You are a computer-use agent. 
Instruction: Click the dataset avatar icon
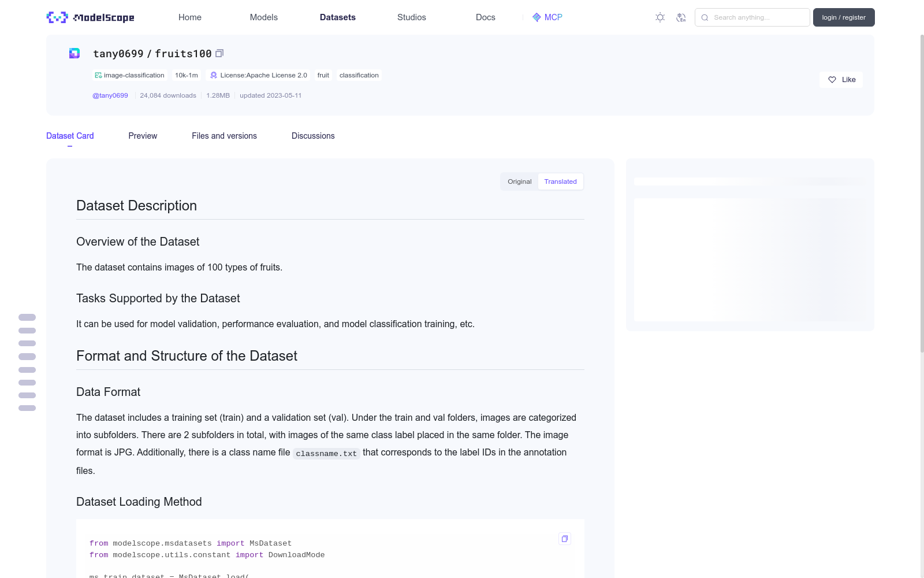[x=74, y=53]
